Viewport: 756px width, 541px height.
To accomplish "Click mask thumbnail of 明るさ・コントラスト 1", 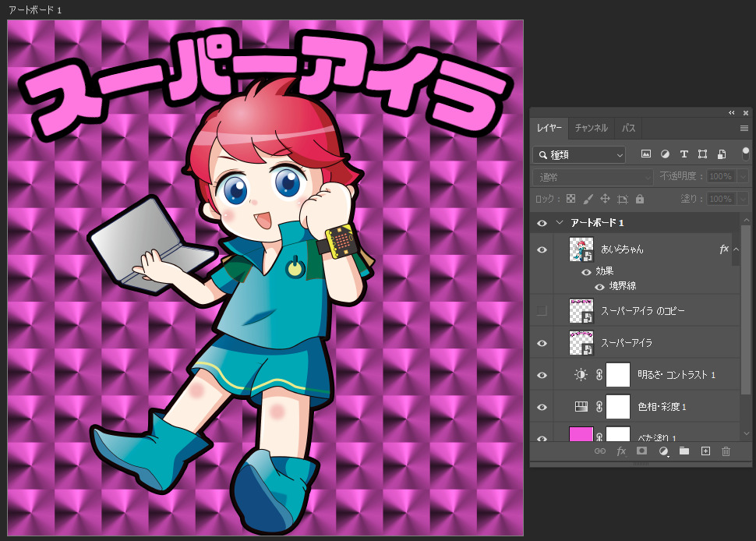I will [617, 375].
